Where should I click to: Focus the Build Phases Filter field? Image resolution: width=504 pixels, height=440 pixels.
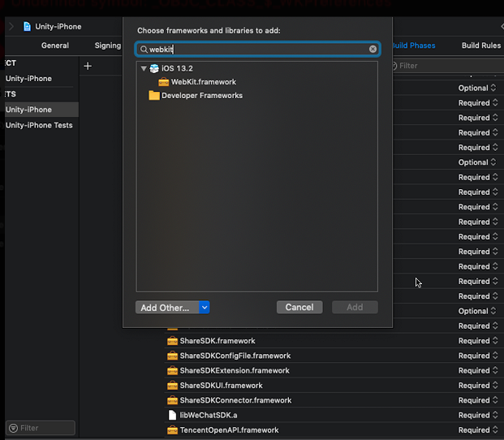tap(447, 66)
